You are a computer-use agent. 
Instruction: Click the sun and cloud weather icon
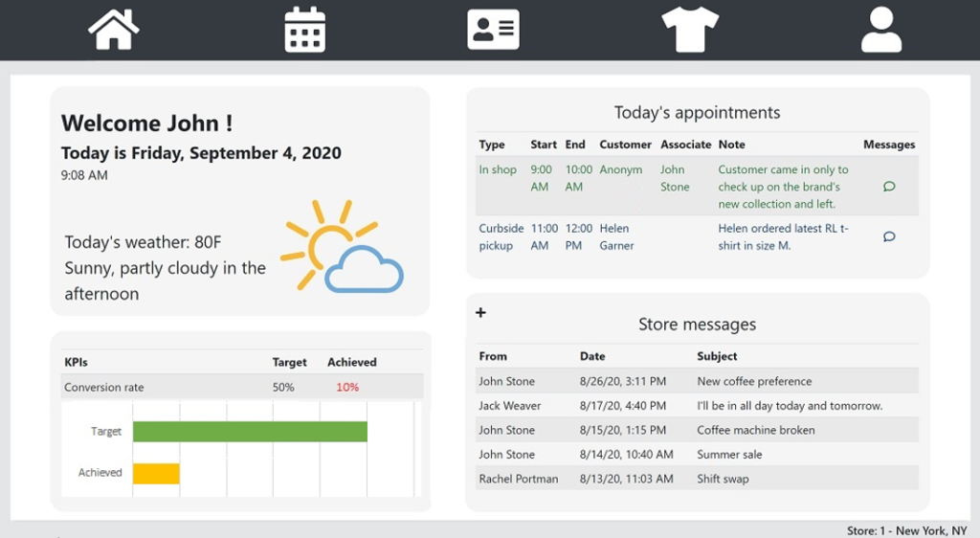point(342,246)
